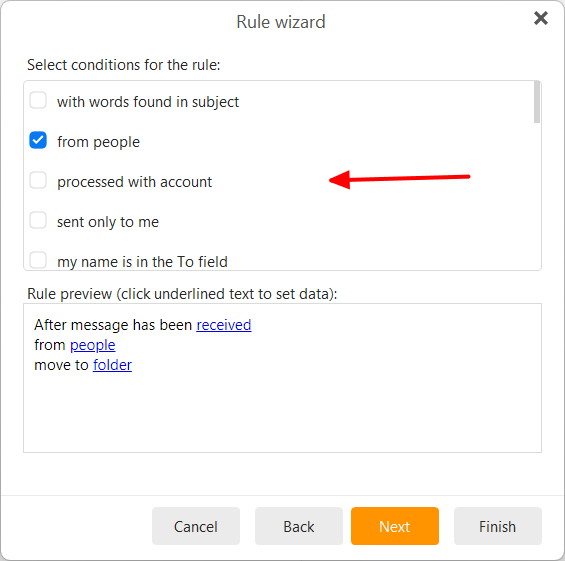Enable 'with words found in subject' condition

[x=38, y=101]
